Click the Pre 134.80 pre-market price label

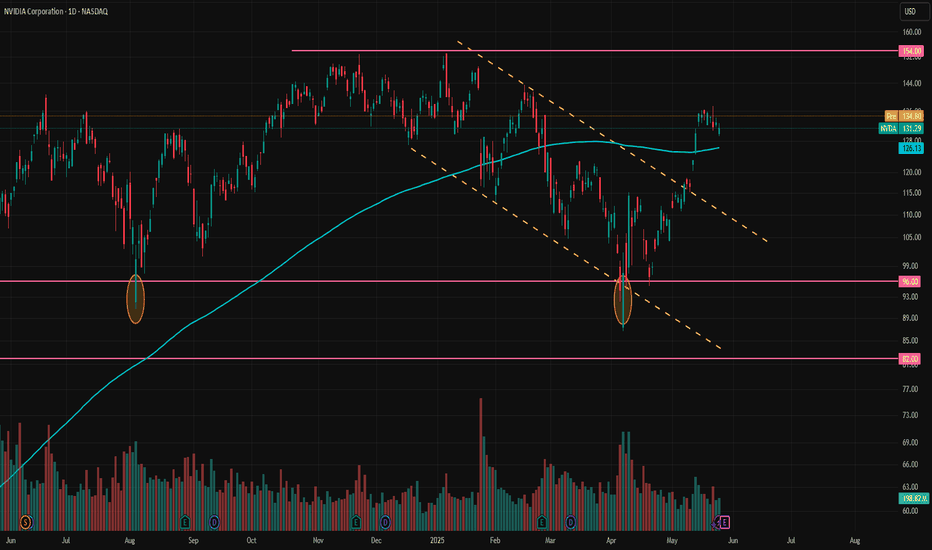(x=903, y=116)
